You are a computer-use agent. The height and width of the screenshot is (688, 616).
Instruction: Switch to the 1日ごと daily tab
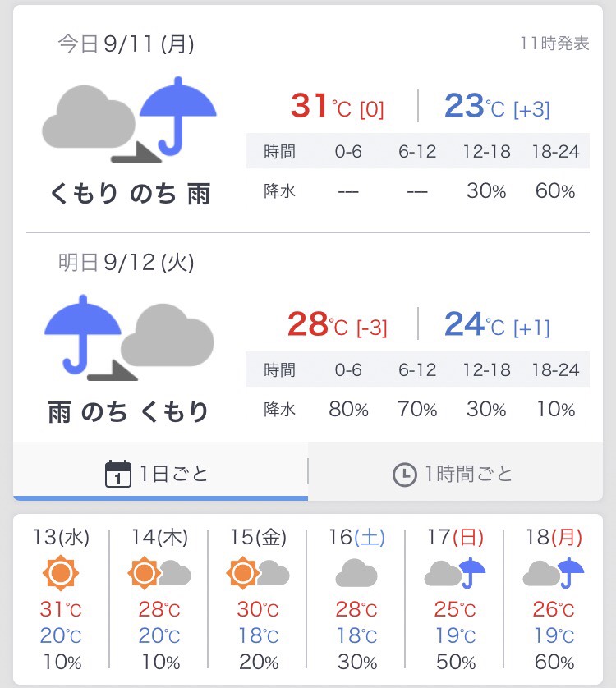160,474
